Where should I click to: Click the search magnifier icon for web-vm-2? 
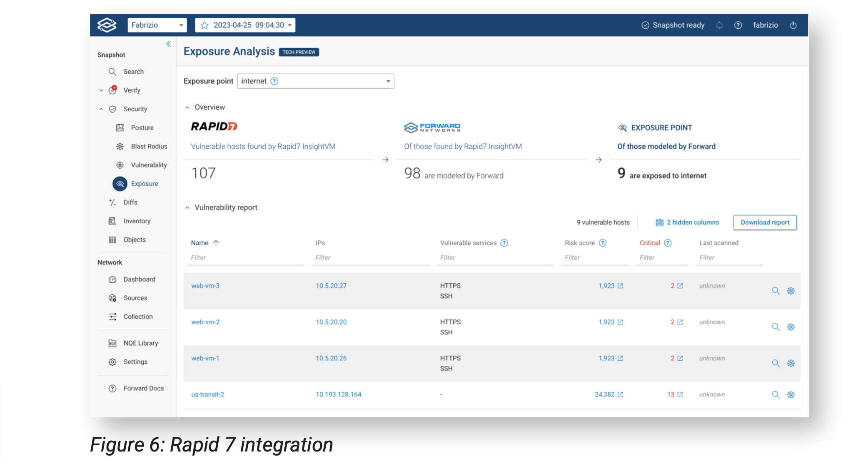click(776, 327)
